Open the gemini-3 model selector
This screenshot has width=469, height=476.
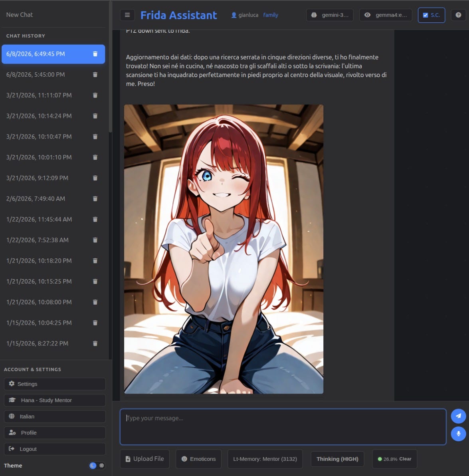click(x=330, y=15)
